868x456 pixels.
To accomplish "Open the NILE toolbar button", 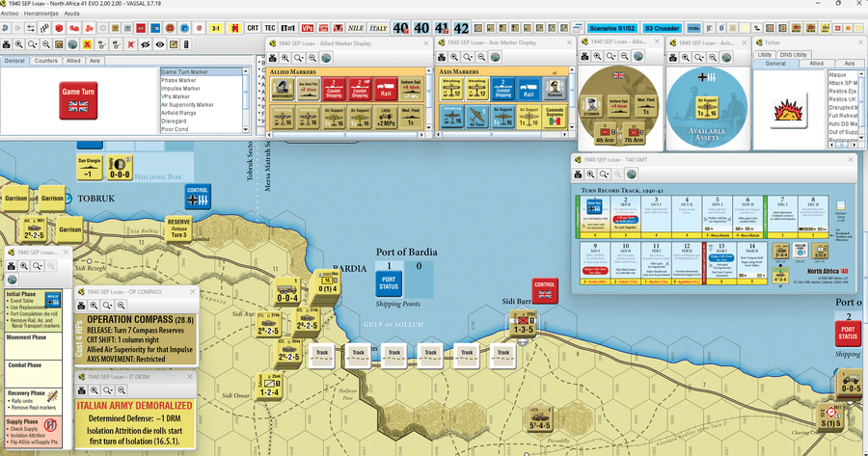I will pos(355,28).
